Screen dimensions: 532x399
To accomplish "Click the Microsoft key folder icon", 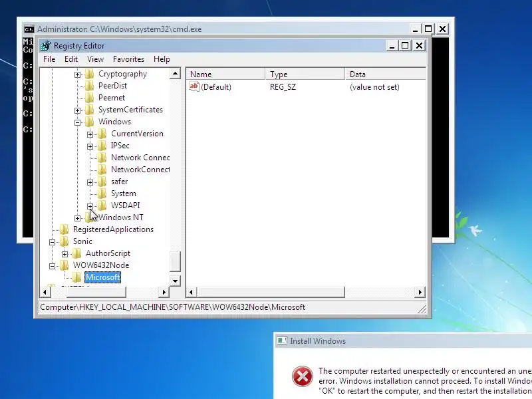I will tap(76, 277).
